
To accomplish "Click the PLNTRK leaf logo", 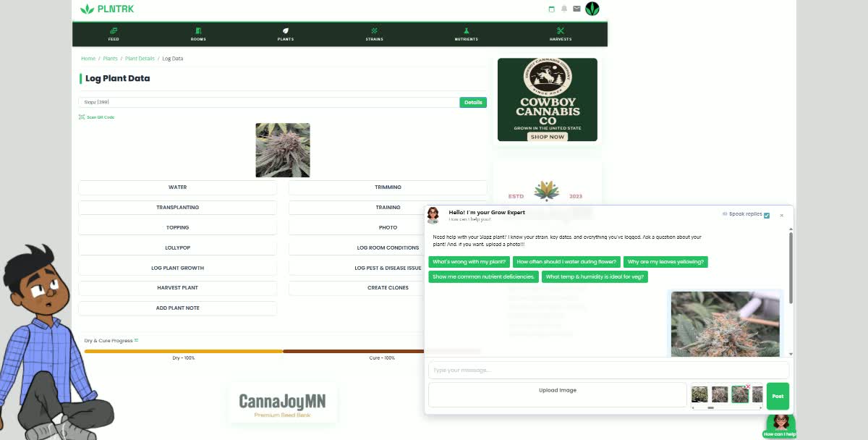I will point(88,9).
